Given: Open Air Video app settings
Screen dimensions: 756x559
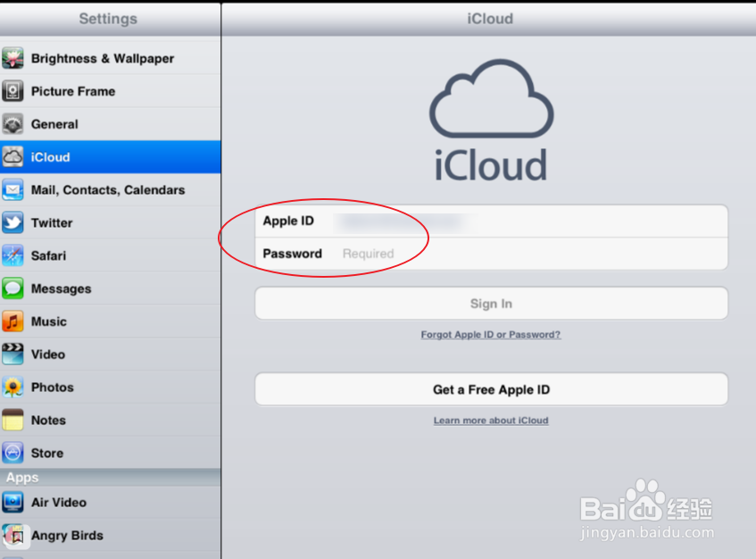Looking at the screenshot, I should pos(111,502).
